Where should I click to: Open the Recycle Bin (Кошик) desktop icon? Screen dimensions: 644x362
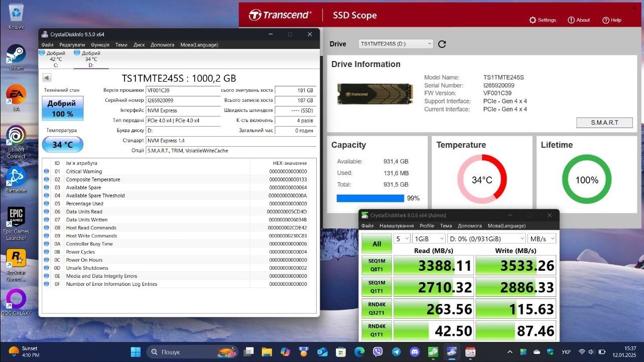pyautogui.click(x=16, y=16)
